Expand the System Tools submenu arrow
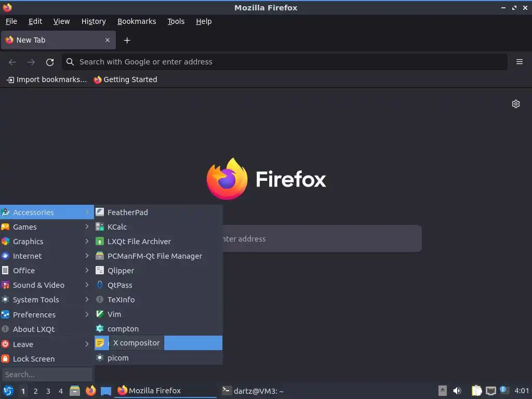 pyautogui.click(x=87, y=300)
